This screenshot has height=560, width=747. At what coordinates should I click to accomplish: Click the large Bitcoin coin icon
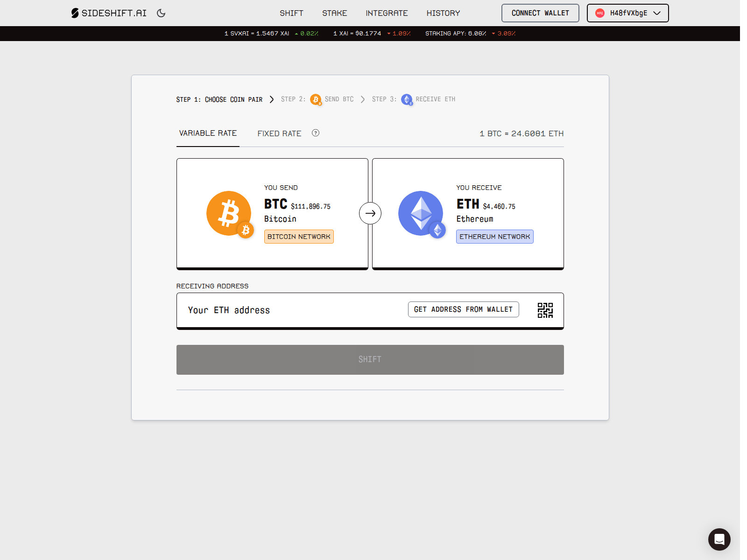point(229,213)
